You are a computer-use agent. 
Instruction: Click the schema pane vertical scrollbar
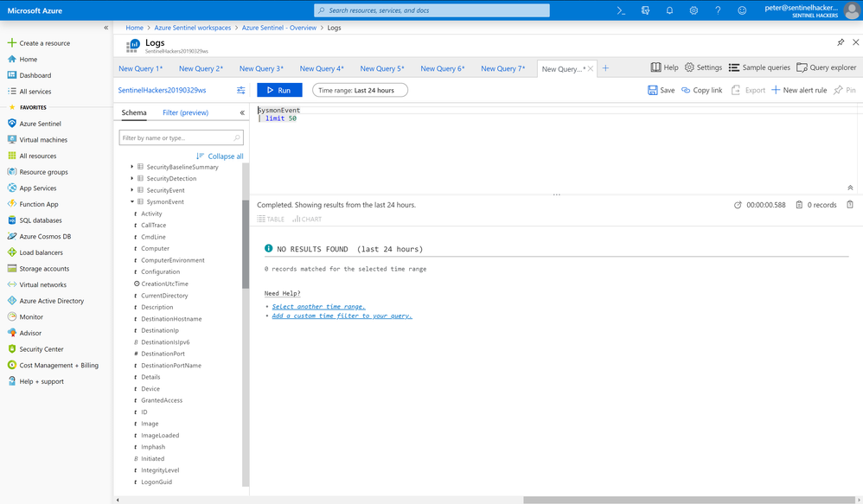[246, 244]
